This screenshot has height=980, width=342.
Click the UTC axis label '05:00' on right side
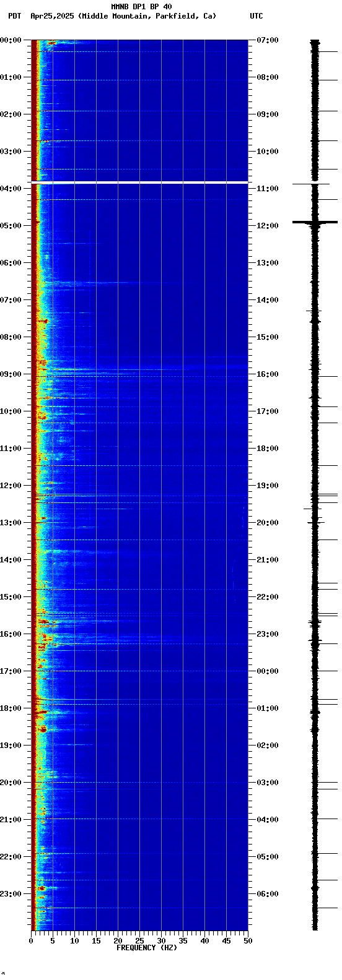click(x=267, y=857)
